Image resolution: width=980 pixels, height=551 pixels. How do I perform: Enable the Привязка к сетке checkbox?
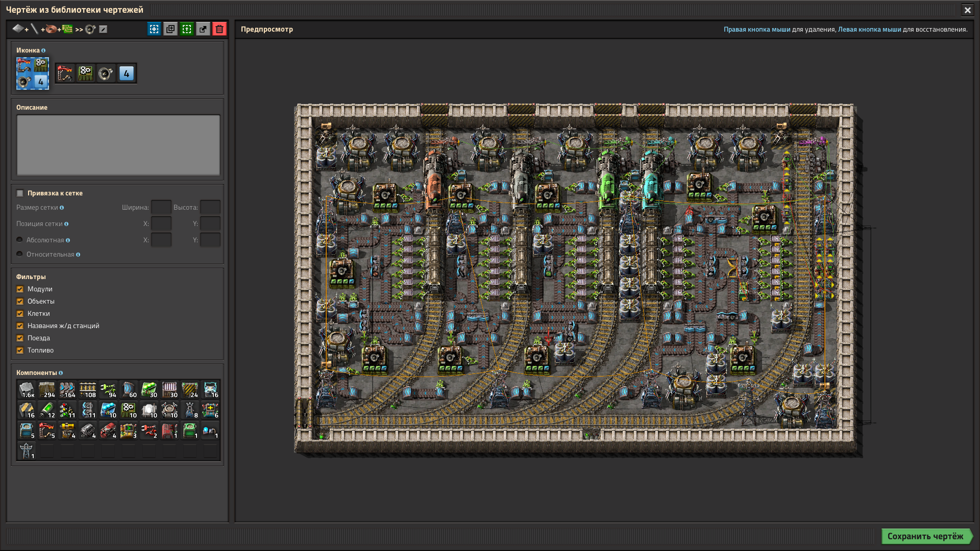(x=20, y=193)
